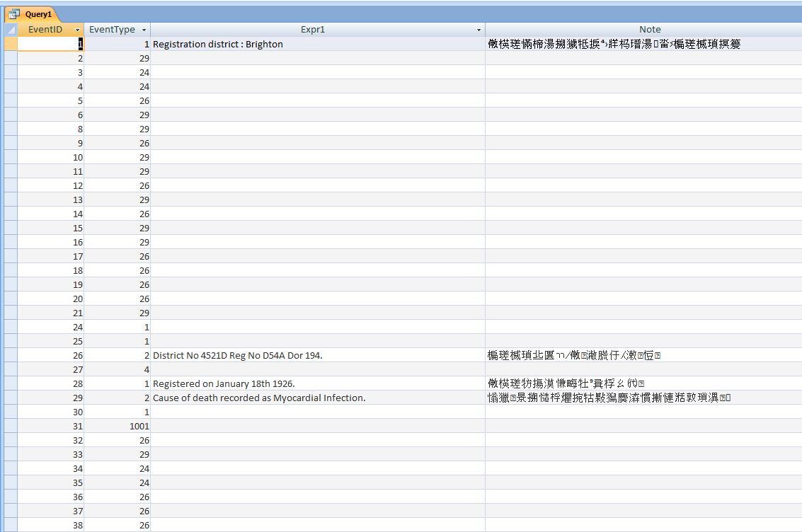Click the Note cell in EventID 1 row
The image size is (802, 532).
(x=643, y=44)
